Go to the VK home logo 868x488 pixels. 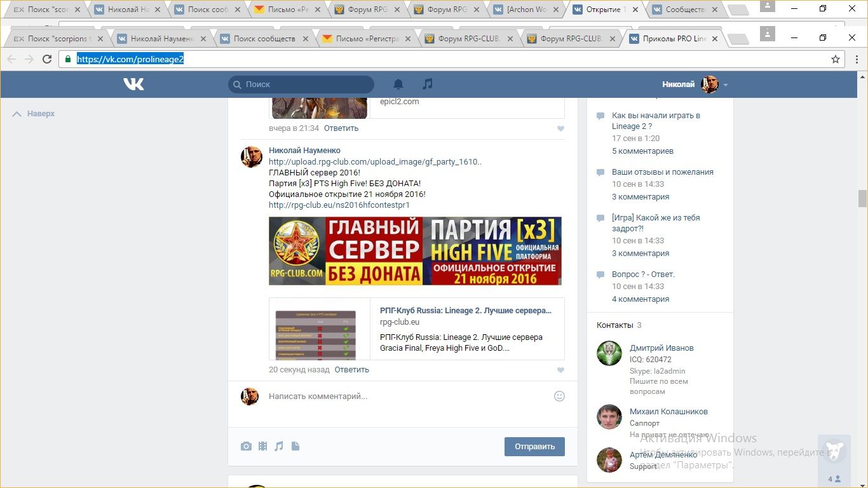tap(133, 84)
